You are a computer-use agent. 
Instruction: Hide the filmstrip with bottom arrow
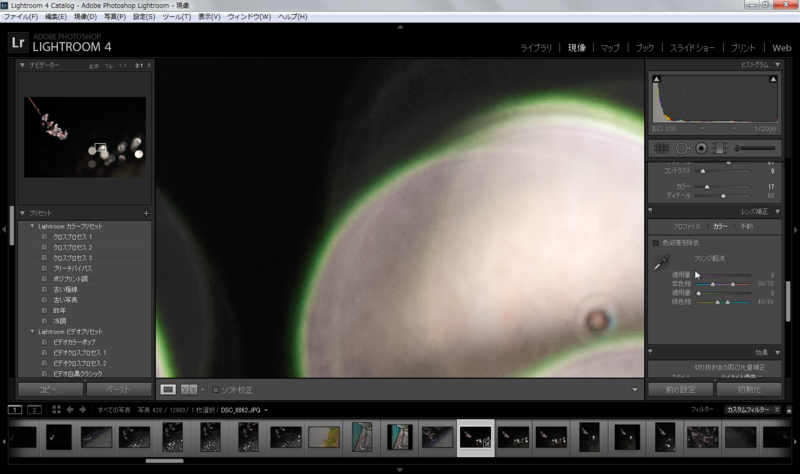[x=400, y=469]
